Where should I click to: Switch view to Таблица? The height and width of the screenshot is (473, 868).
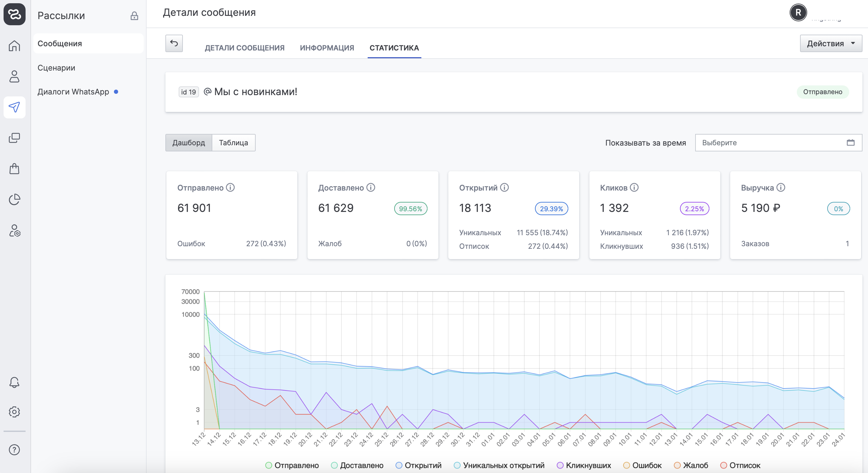(233, 143)
